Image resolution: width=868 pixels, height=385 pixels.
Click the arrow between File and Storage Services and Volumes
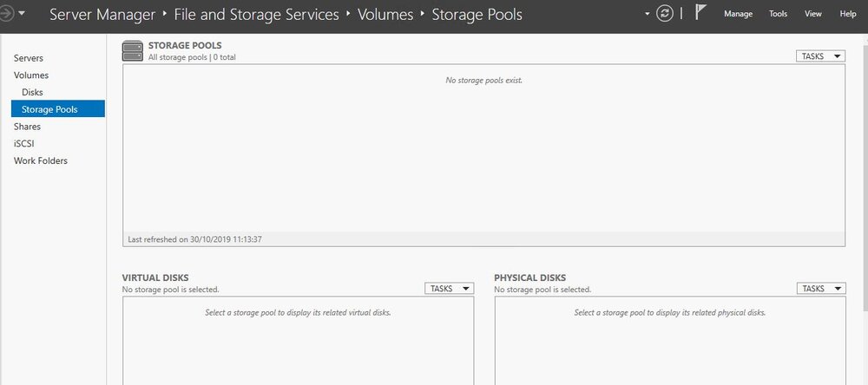tap(348, 13)
